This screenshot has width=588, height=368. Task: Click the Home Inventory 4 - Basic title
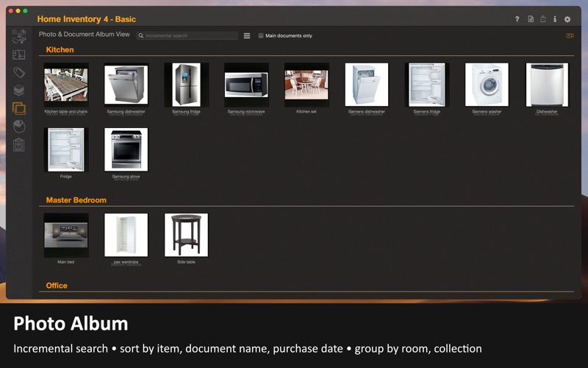86,19
